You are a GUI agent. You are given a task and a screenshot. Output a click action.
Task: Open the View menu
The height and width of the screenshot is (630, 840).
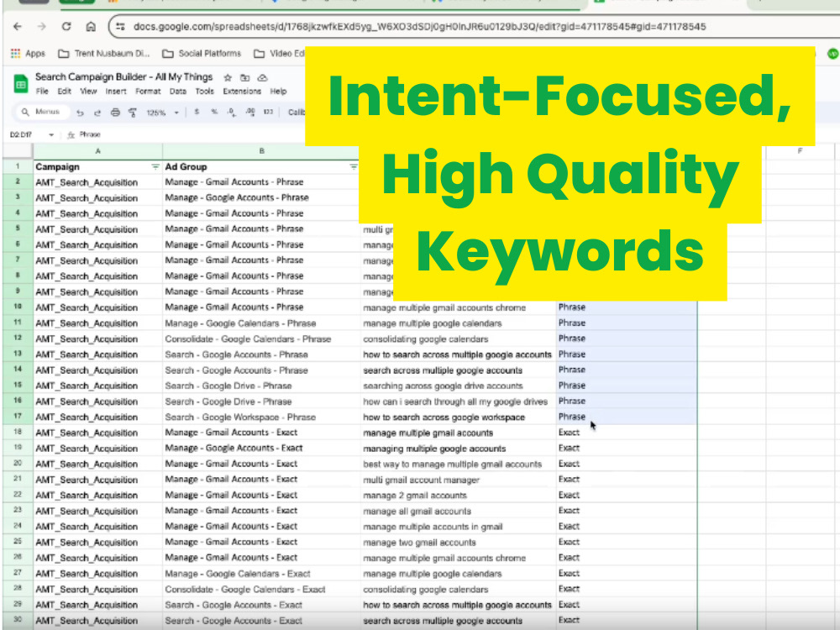coord(88,92)
